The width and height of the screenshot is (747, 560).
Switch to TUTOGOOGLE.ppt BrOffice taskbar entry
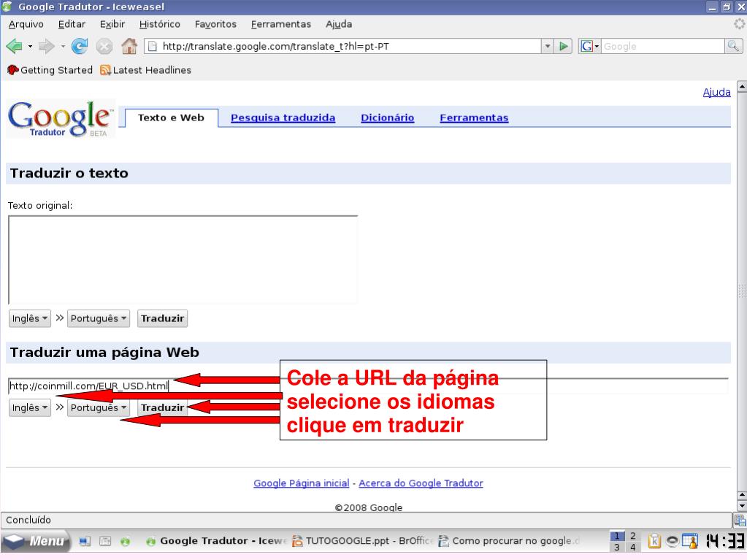click(x=362, y=541)
